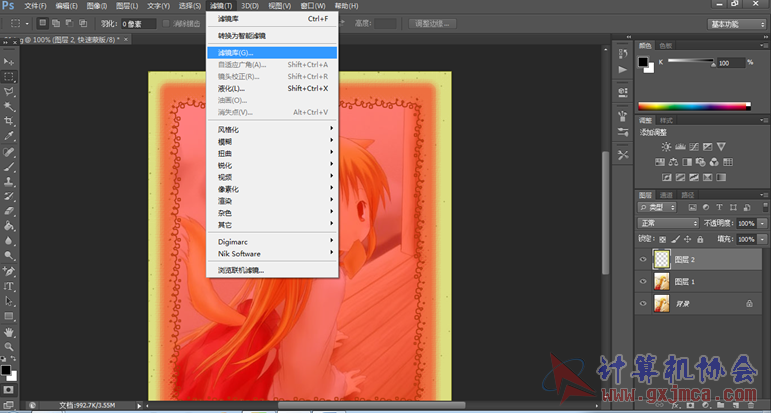Hide layer 图层 1 eye icon
Viewport: 772px width, 413px height.
coord(643,282)
